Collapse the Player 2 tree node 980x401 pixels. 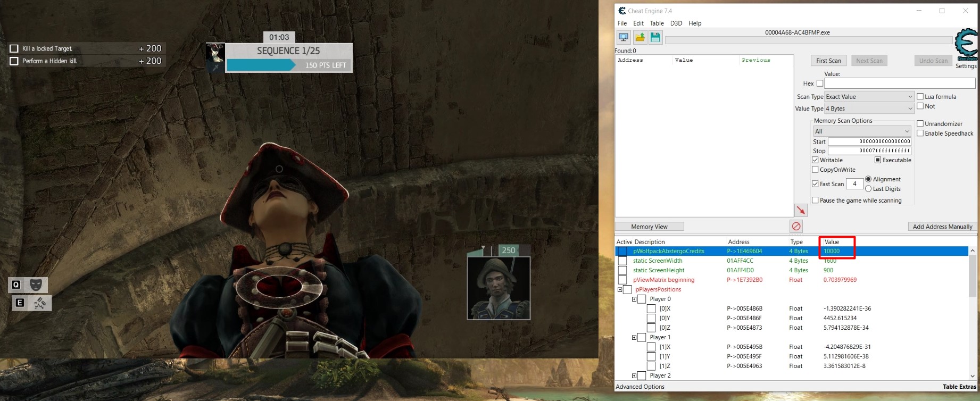[634, 376]
